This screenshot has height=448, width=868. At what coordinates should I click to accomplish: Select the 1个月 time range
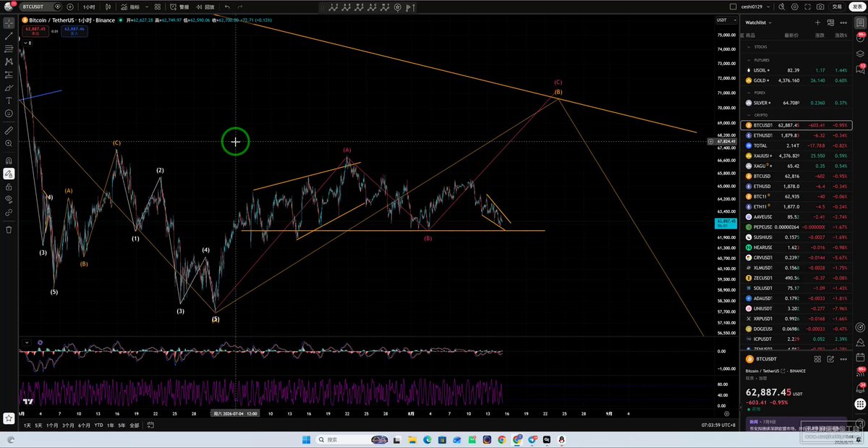pyautogui.click(x=52, y=426)
